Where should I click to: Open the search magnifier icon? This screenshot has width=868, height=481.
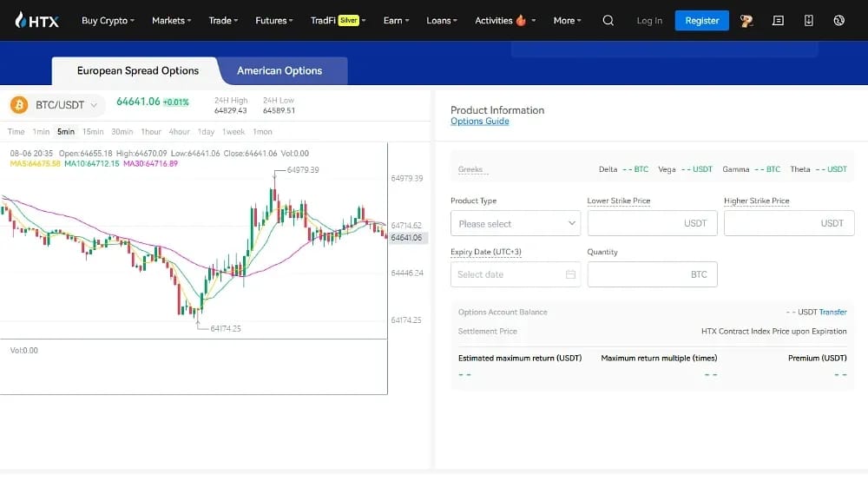click(x=608, y=21)
